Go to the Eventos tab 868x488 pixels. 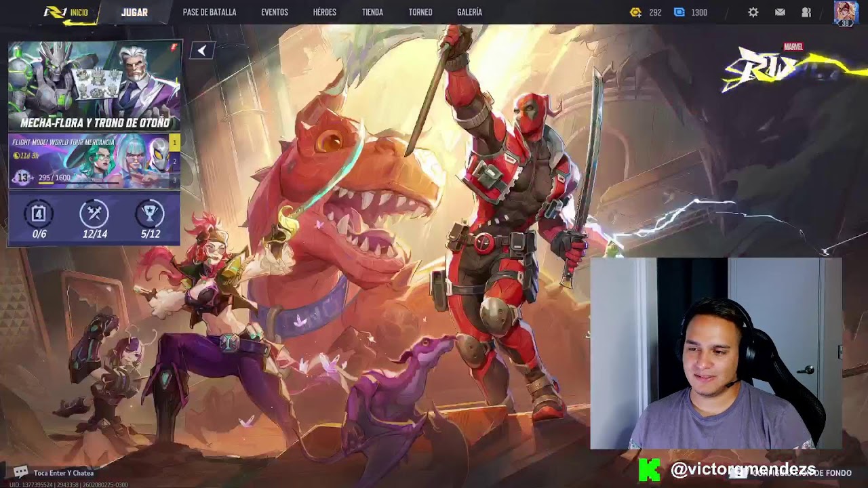(275, 12)
